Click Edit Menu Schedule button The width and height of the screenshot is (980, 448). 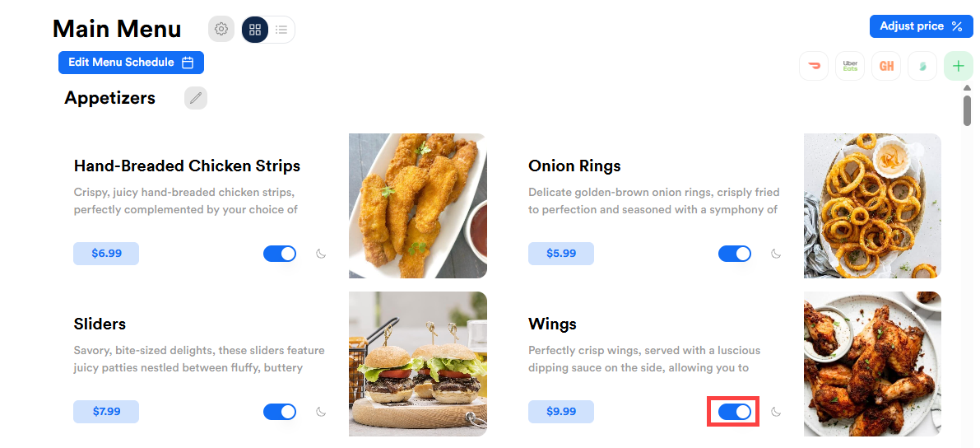[x=132, y=63]
